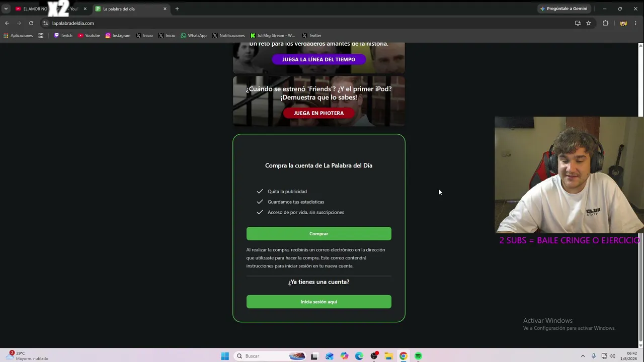Click the microphone icon in system tray
The image size is (644, 362).
pyautogui.click(x=594, y=356)
